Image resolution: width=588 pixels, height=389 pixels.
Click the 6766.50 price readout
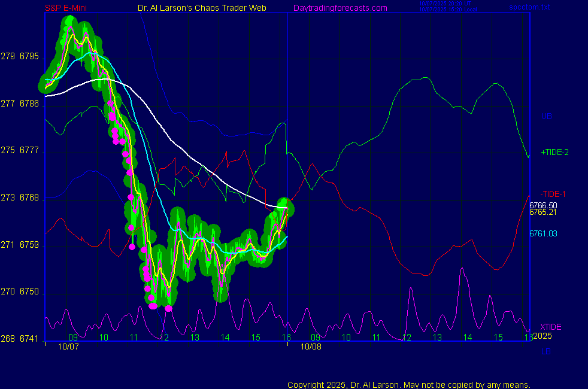pos(543,205)
